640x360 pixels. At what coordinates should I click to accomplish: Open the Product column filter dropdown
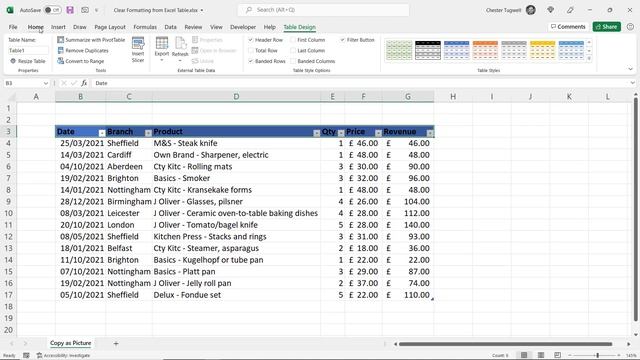(x=316, y=133)
